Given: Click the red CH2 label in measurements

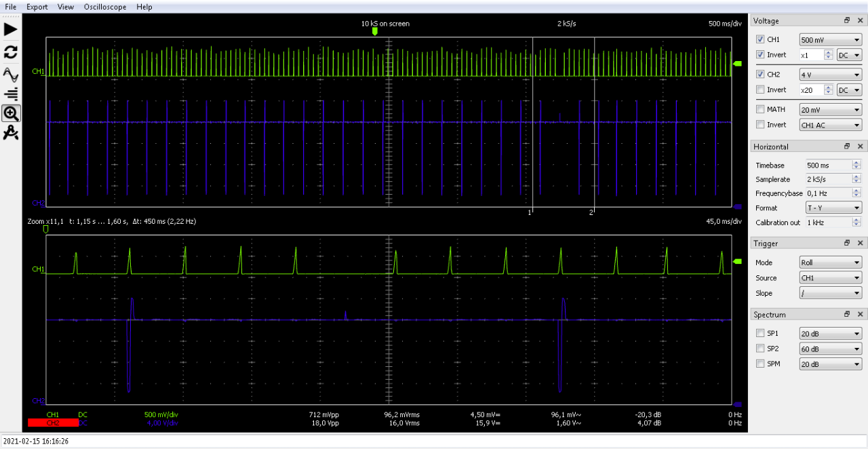Looking at the screenshot, I should point(52,423).
